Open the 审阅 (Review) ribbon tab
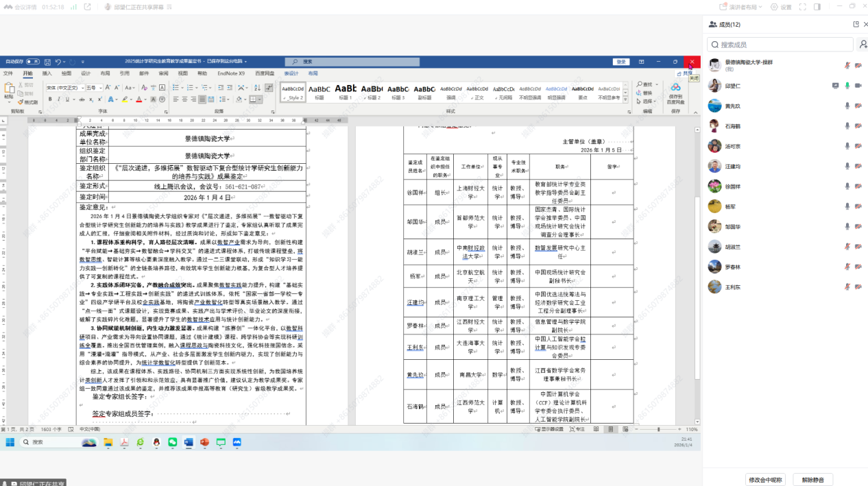 pyautogui.click(x=163, y=73)
